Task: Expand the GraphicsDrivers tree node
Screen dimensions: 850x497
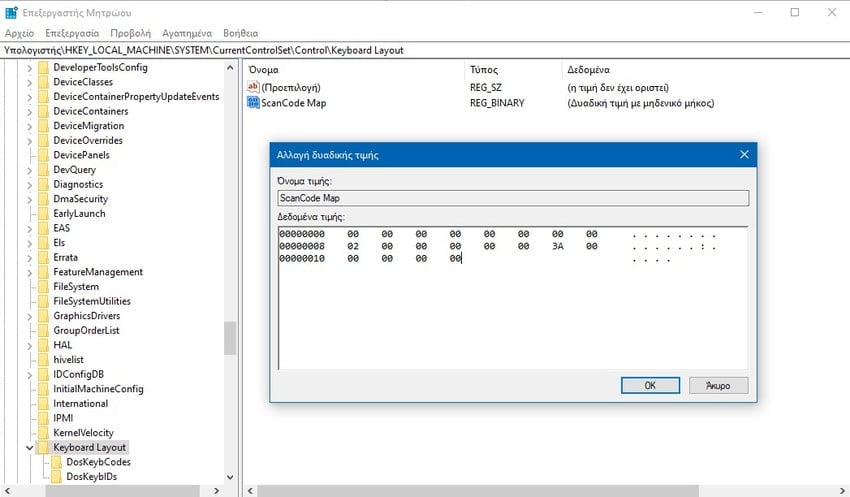Action: 29,316
